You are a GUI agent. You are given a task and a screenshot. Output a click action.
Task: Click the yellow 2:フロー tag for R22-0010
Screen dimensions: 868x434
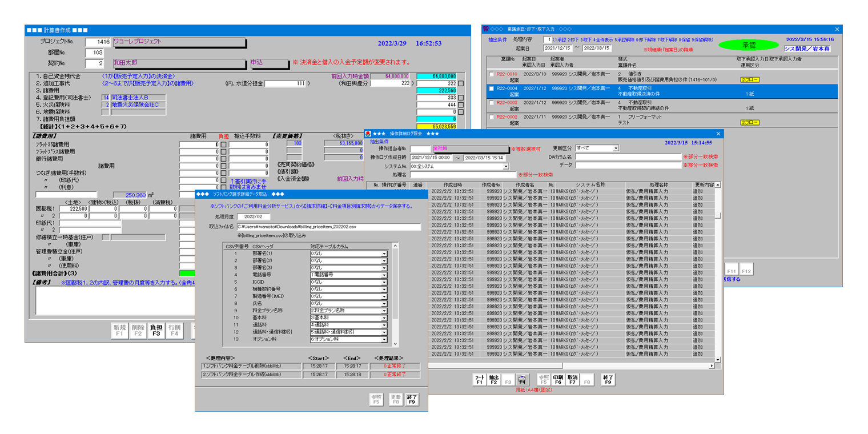(749, 80)
